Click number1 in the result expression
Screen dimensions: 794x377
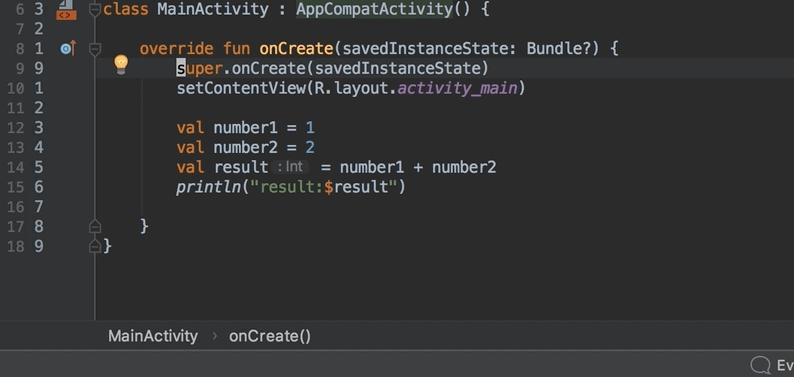point(372,167)
